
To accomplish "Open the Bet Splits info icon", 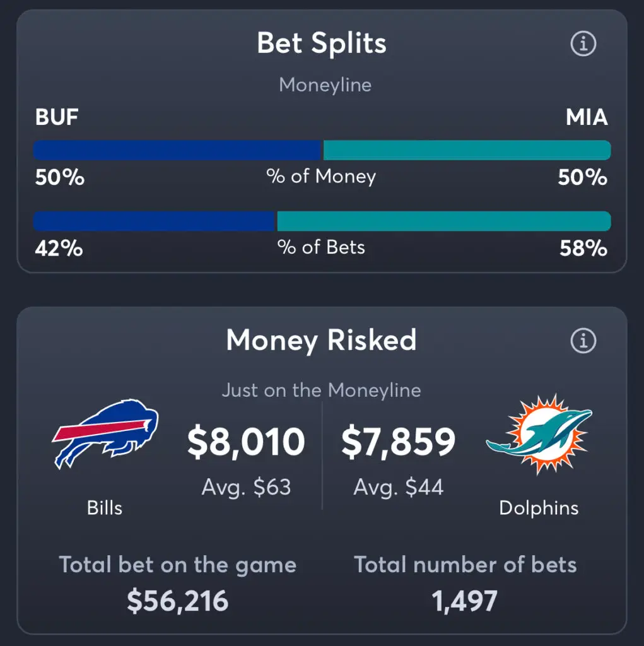I will pos(583,44).
